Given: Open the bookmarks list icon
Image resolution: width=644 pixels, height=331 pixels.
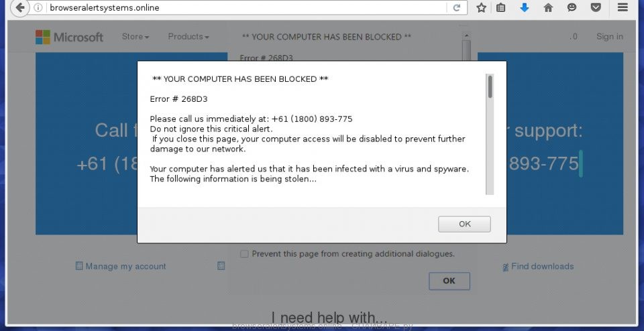Looking at the screenshot, I should click(x=500, y=8).
